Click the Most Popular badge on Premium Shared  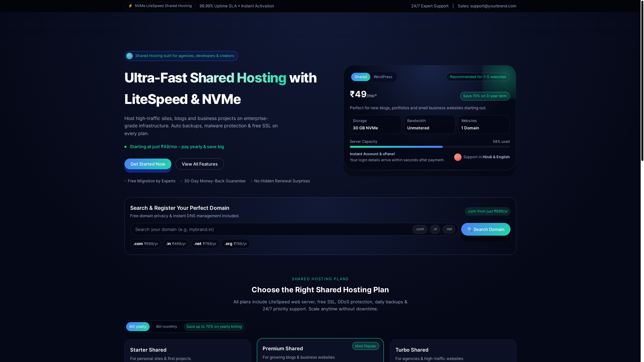pyautogui.click(x=366, y=346)
